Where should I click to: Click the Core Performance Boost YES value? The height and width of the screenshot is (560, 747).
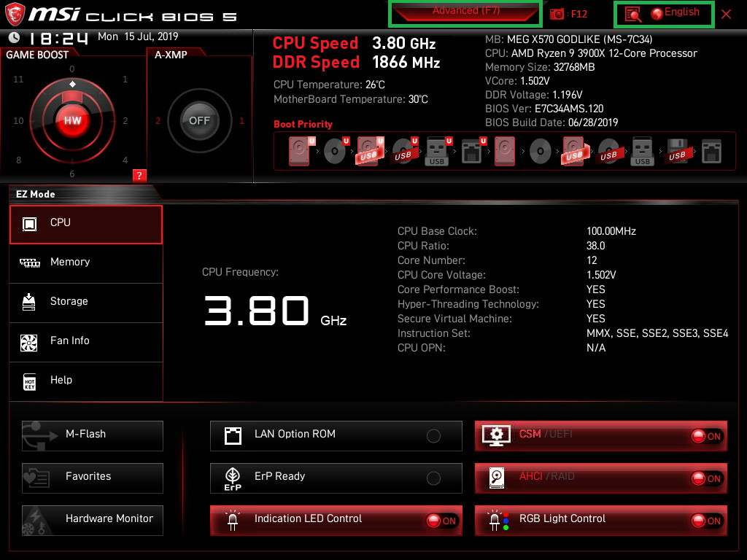point(596,289)
